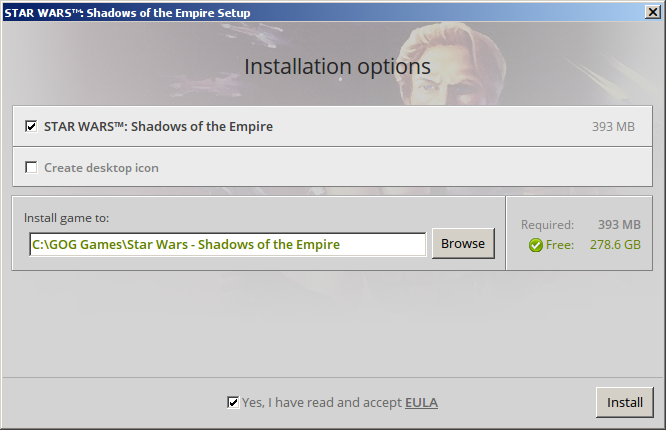Start installation with the Install button

(x=624, y=402)
